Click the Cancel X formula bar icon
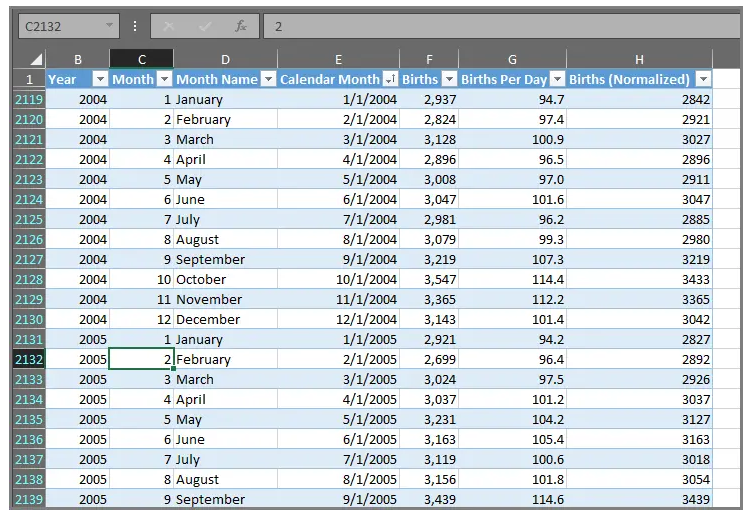Screen dimensions: 754x520 tap(169, 26)
